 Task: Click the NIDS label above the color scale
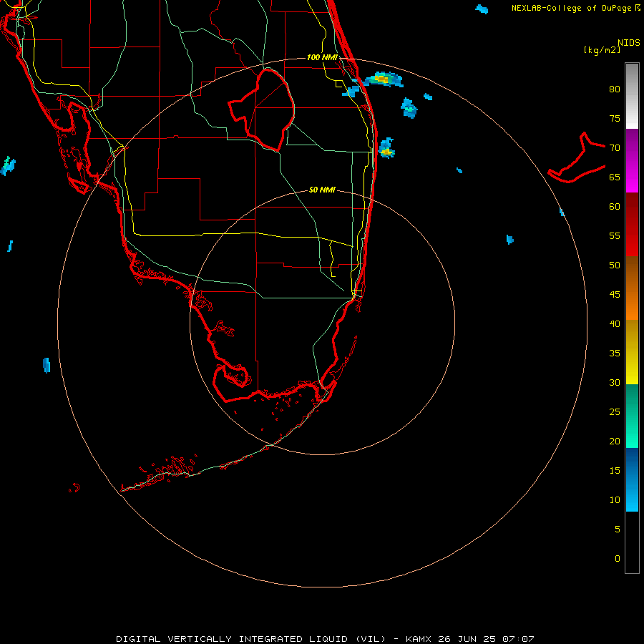[629, 43]
